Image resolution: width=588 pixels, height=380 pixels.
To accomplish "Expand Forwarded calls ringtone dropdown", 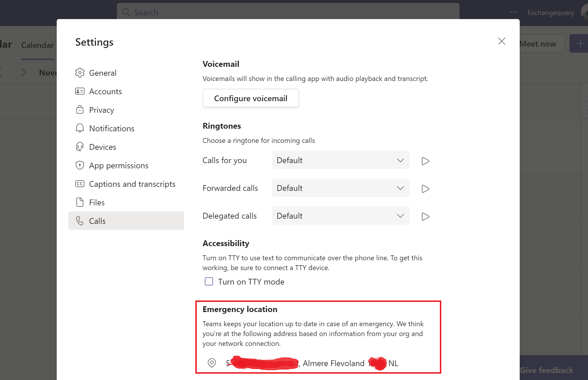I will point(341,188).
